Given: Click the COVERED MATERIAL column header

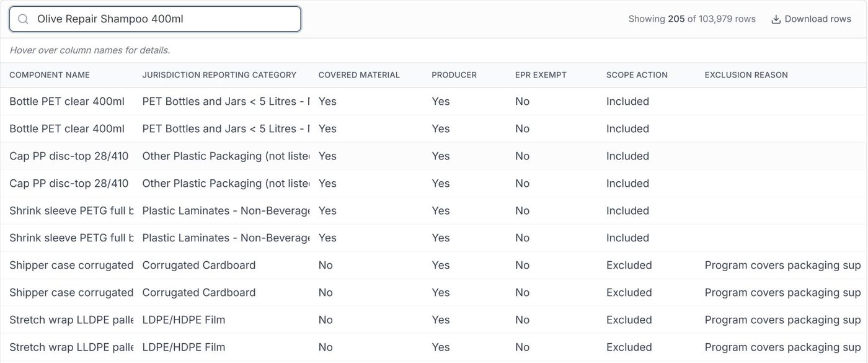Looking at the screenshot, I should coord(359,75).
